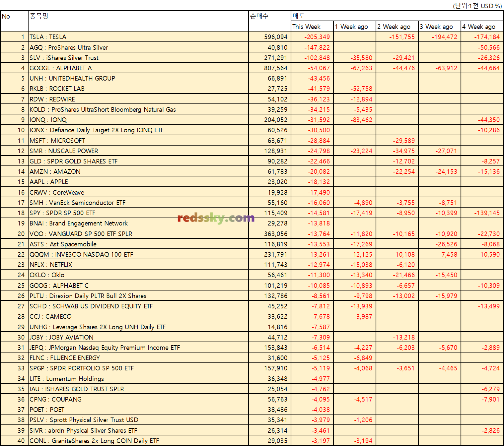This screenshot has width=504, height=446.
Task: Select -83,462 in the IONQ row
Action: click(x=361, y=120)
